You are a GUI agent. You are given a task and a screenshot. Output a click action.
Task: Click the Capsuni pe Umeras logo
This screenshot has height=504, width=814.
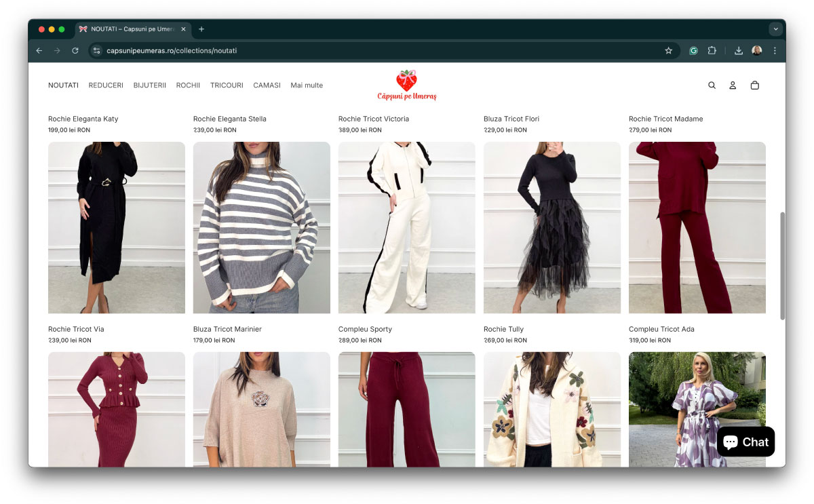coord(407,85)
